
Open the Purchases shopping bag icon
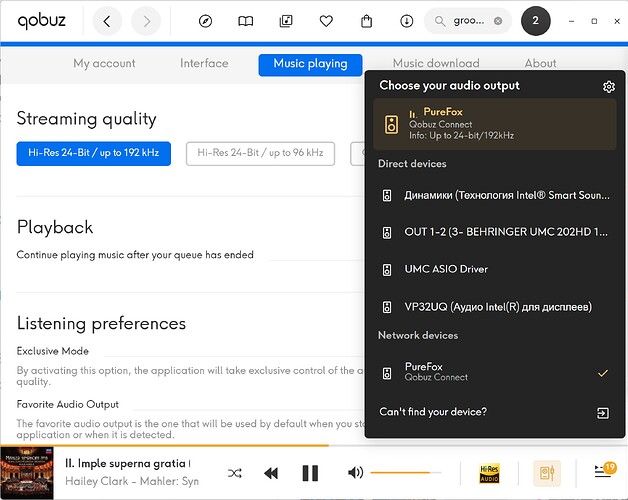click(x=367, y=21)
